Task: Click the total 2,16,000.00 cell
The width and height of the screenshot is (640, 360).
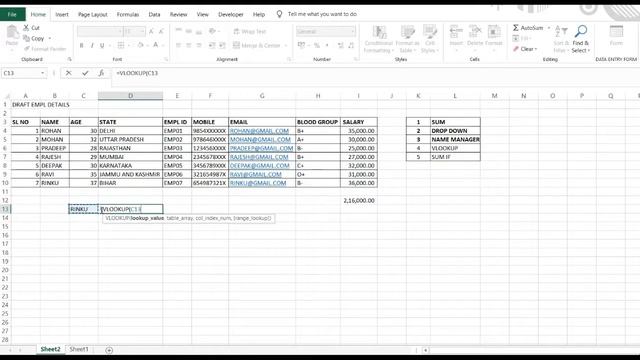Action: point(359,200)
